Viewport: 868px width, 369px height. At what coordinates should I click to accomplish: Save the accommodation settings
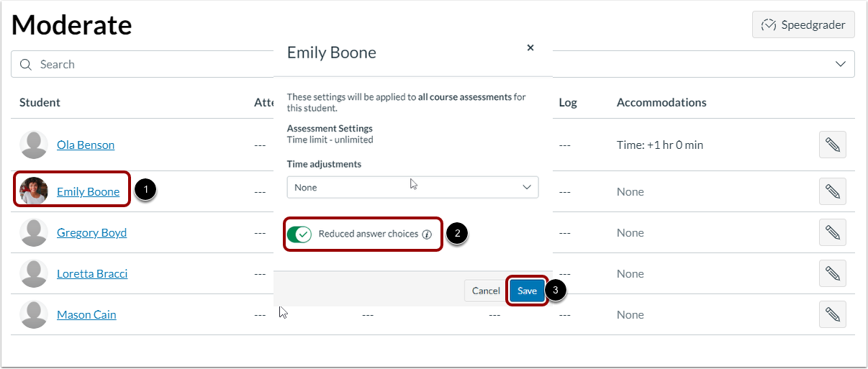tap(527, 291)
